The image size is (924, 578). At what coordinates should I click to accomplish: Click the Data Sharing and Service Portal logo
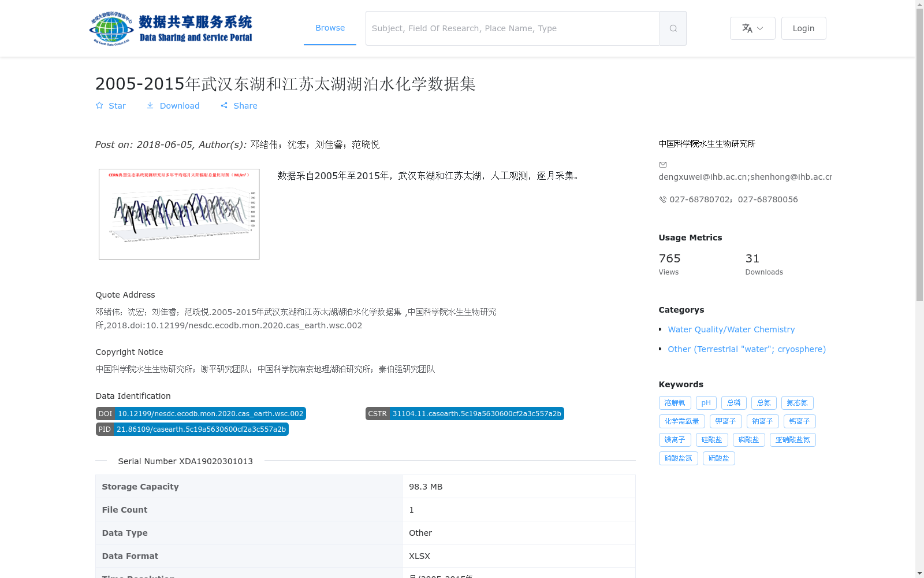pyautogui.click(x=171, y=28)
